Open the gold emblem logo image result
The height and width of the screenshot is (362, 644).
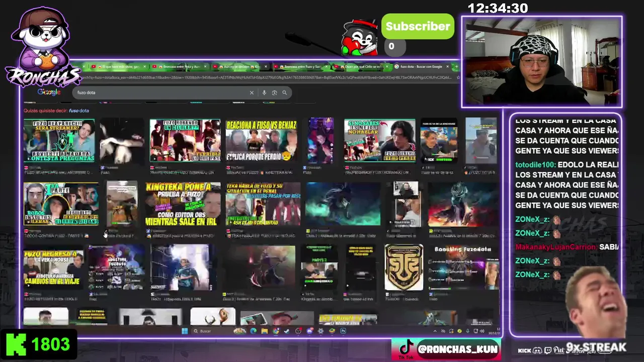404,267
